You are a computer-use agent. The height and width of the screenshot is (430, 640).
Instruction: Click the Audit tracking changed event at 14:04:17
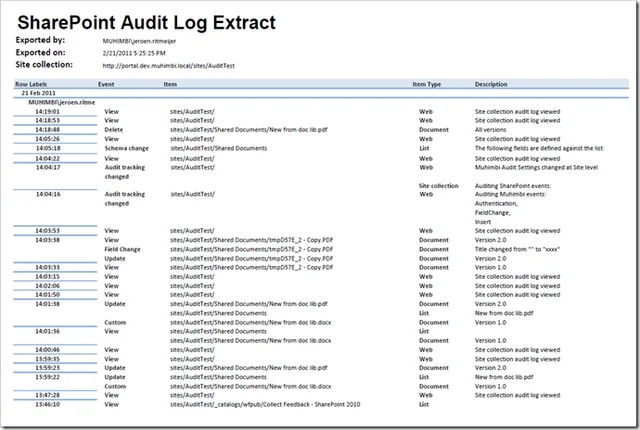pos(124,172)
